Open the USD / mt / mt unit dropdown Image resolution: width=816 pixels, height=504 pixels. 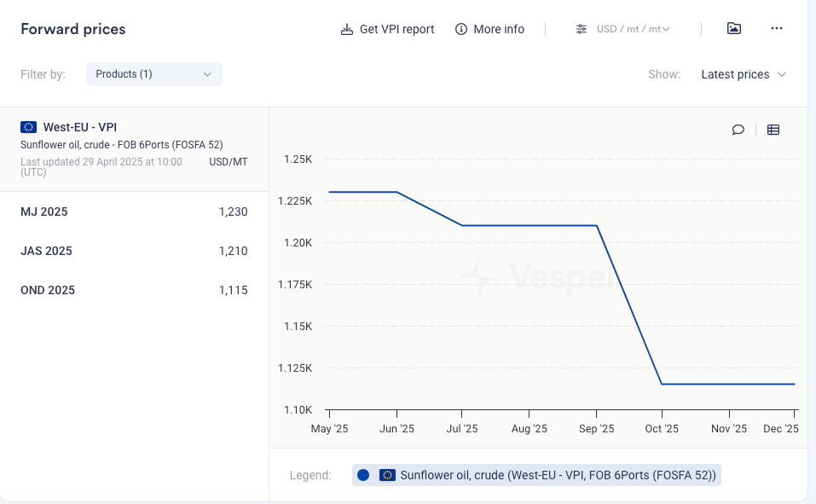(633, 29)
